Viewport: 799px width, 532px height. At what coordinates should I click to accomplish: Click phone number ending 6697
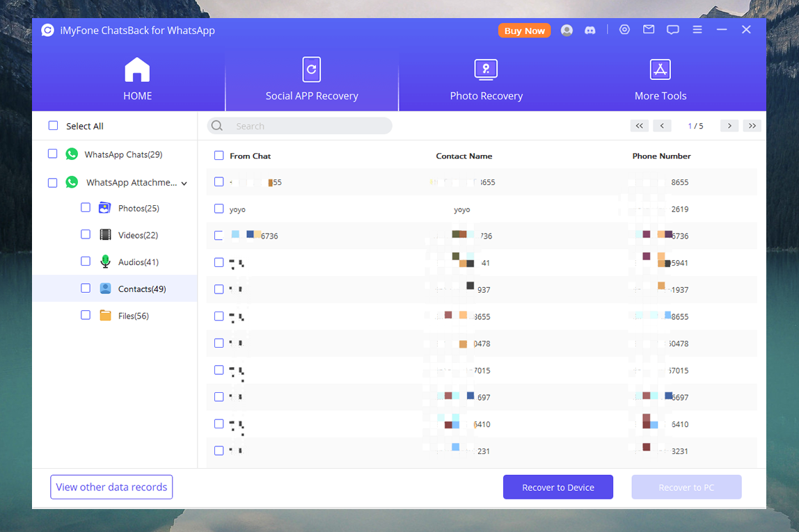[x=680, y=397]
